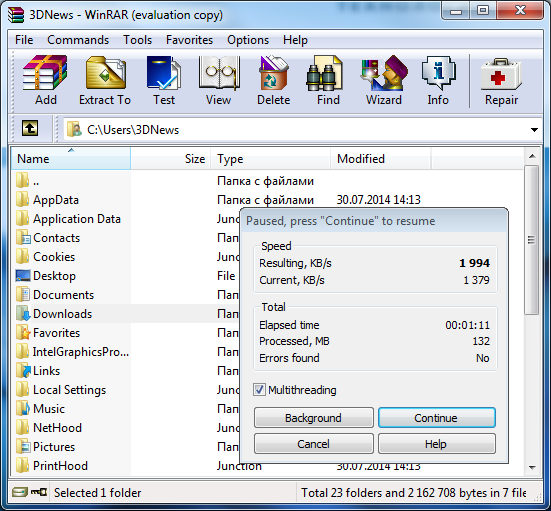Click the Extract To toolbar icon
This screenshot has height=511, width=551.
(105, 80)
